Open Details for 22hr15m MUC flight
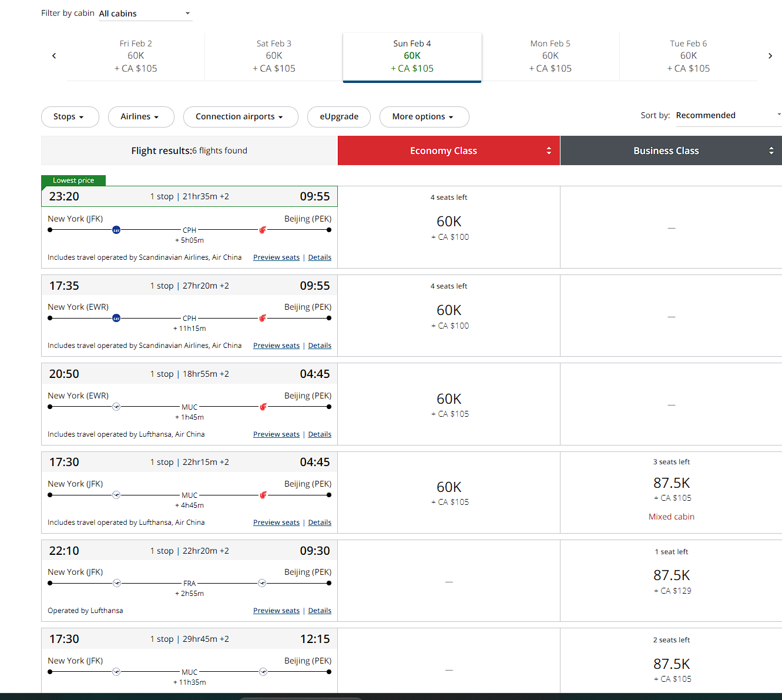 tap(320, 523)
